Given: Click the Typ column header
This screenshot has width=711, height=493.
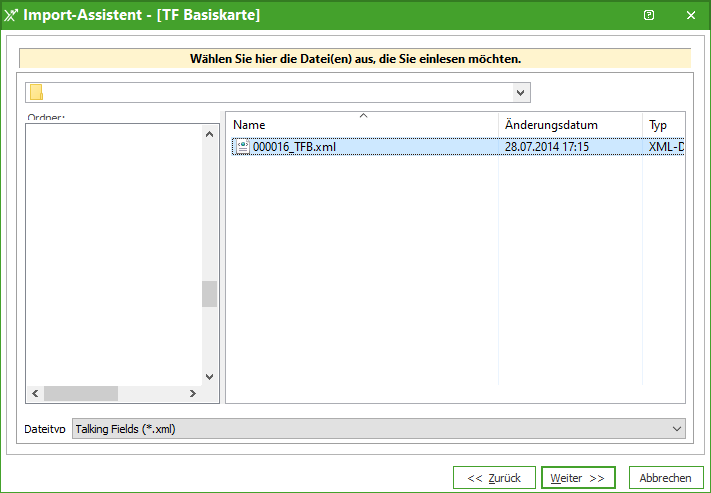Looking at the screenshot, I should pyautogui.click(x=663, y=125).
